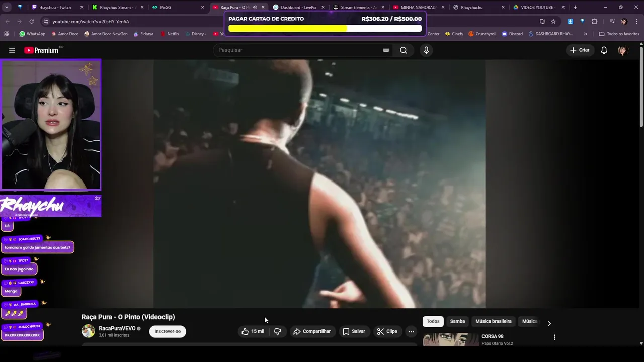Subscribe with Inscrever-se button
Screen dimensions: 644x362
click(x=168, y=331)
